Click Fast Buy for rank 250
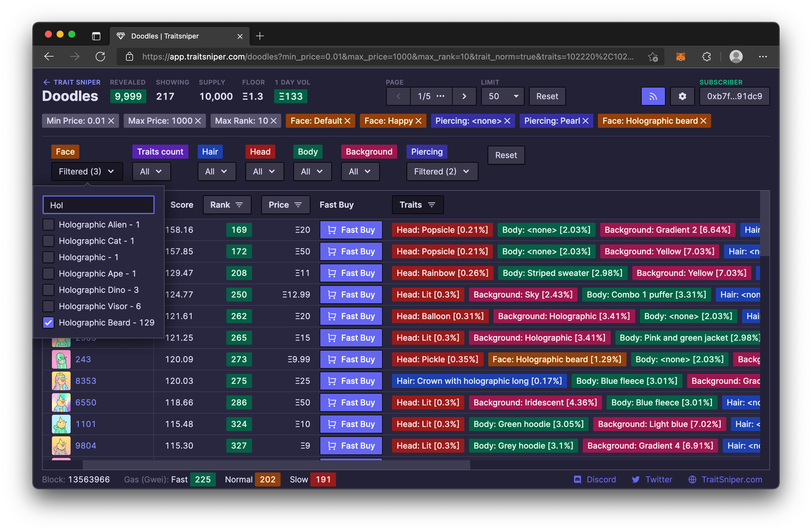Image resolution: width=812 pixels, height=532 pixels. [x=351, y=295]
